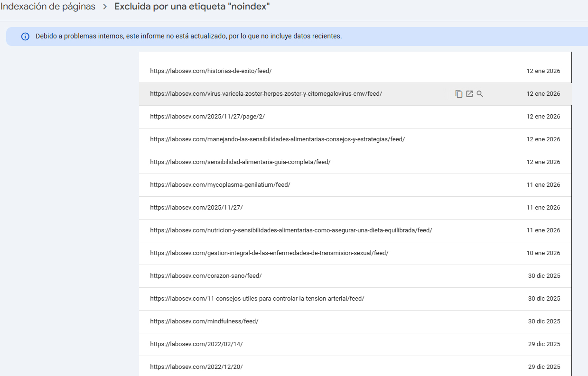
Task: Select the virus-varicela-zoster feed URL row
Action: point(355,94)
